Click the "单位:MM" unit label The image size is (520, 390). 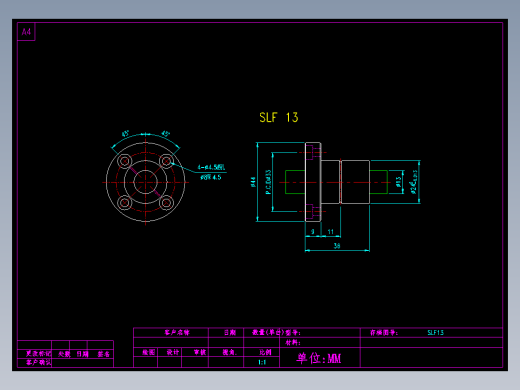[319, 358]
